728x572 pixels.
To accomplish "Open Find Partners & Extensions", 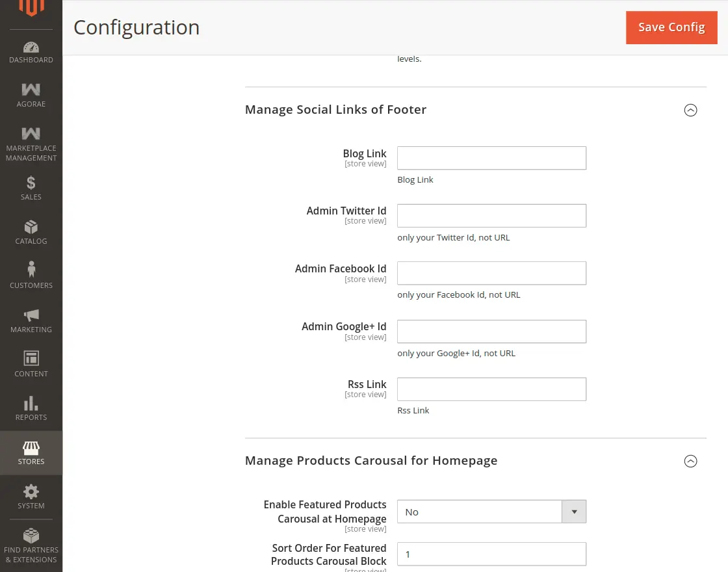I will pos(31,536).
